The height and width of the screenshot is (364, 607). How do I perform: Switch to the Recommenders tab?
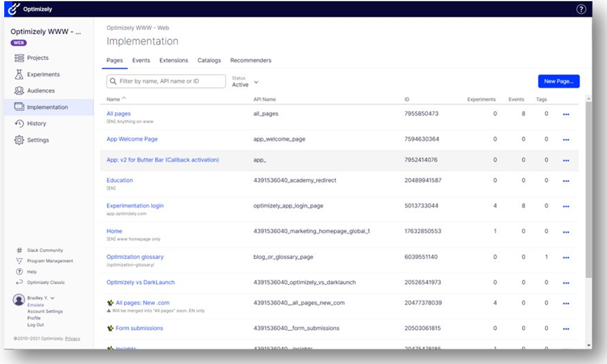251,60
